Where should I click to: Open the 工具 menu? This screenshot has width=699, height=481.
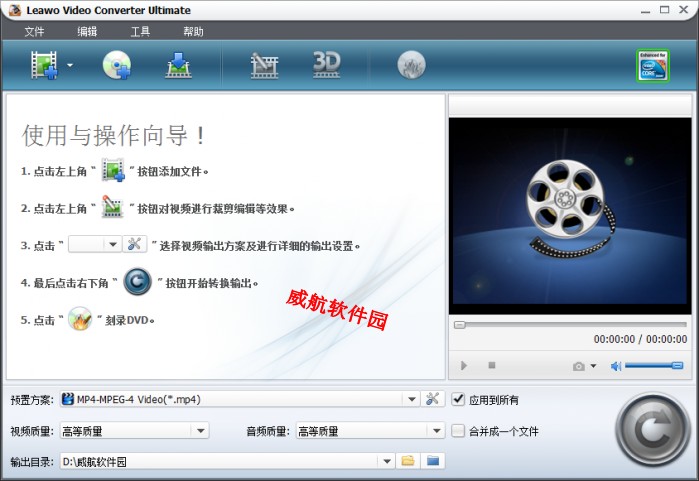click(140, 31)
